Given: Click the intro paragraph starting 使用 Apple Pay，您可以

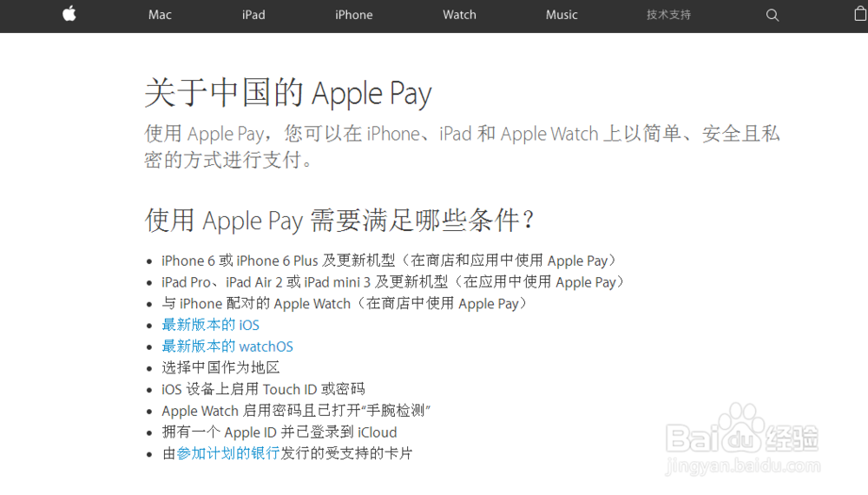Looking at the screenshot, I should 463,147.
